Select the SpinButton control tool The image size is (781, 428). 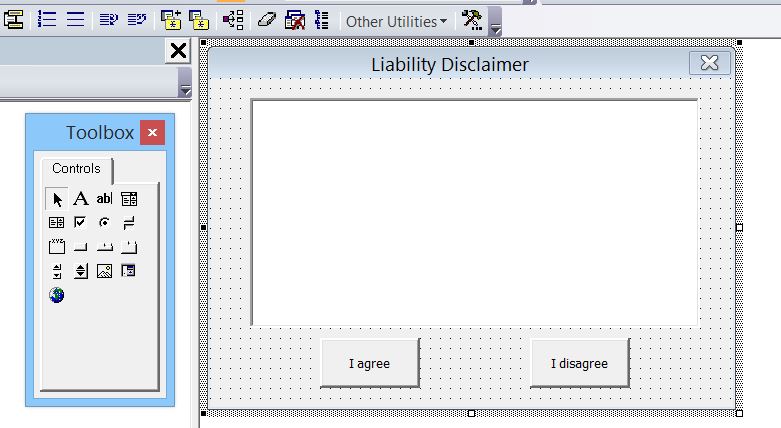[x=81, y=271]
